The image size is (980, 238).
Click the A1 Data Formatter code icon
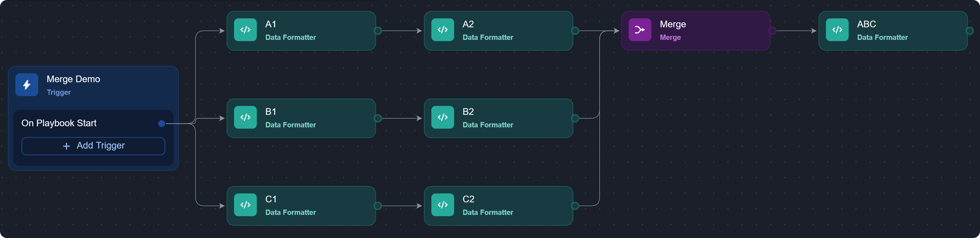click(x=245, y=30)
